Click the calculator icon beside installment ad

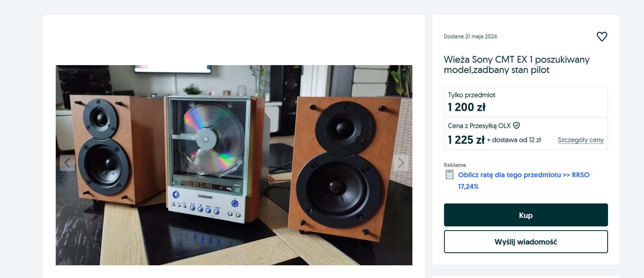(x=449, y=175)
